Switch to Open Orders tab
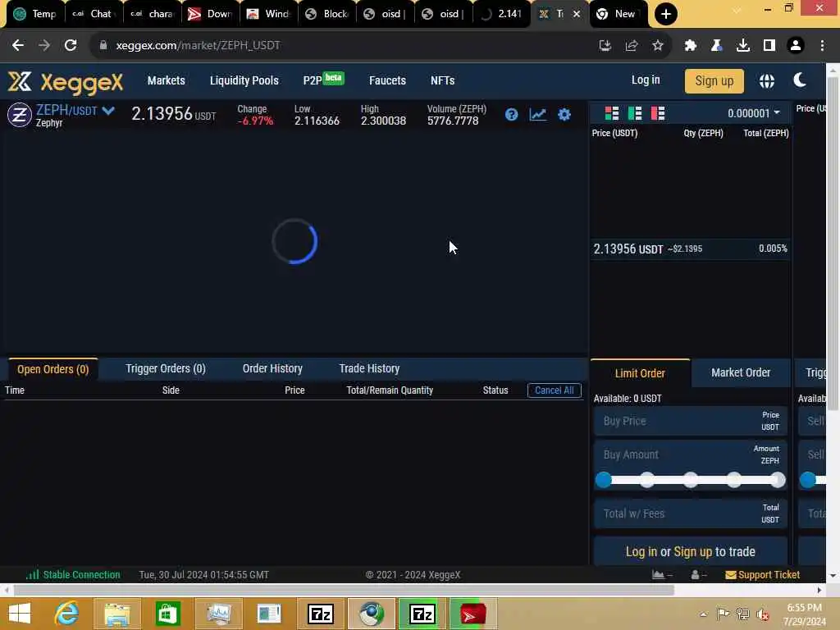 click(53, 369)
